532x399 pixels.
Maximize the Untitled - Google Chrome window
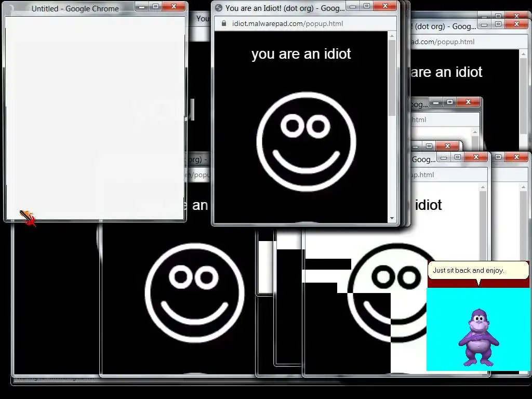(156, 6)
